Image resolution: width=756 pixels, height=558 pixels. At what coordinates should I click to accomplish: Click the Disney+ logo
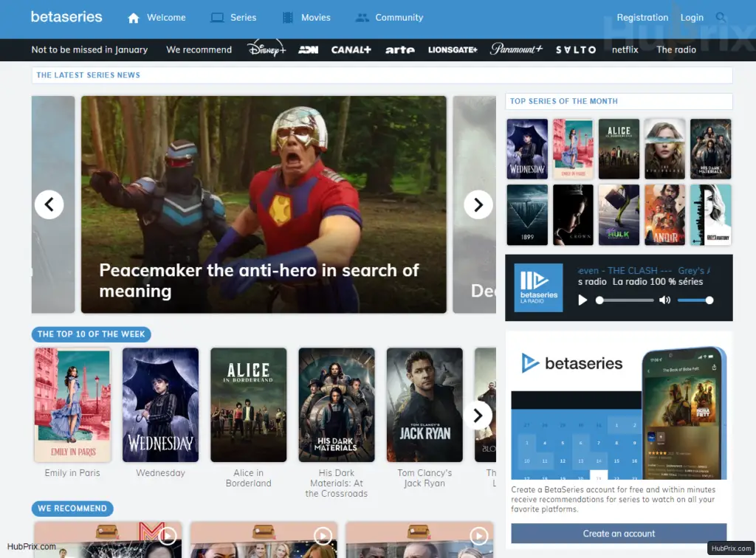pyautogui.click(x=267, y=49)
